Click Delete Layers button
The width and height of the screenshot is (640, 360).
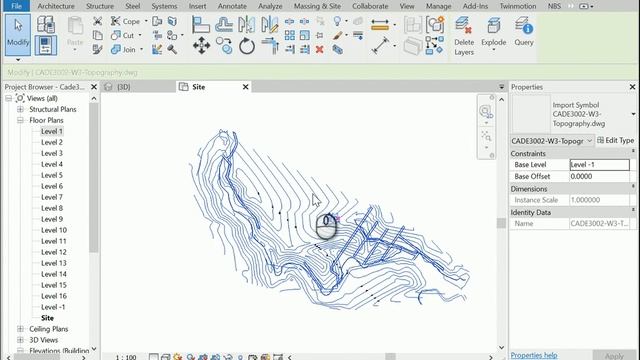click(x=464, y=36)
